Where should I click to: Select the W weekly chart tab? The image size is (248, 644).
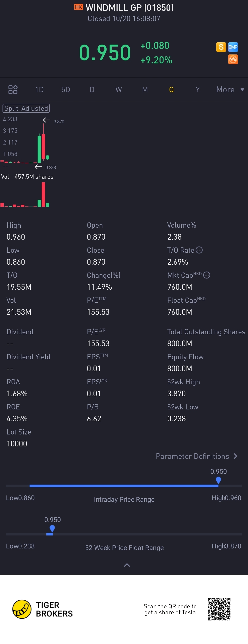(x=119, y=90)
